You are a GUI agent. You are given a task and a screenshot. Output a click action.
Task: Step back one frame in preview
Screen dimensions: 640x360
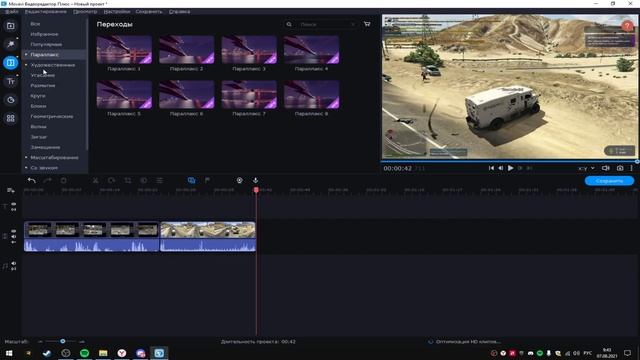click(x=501, y=168)
